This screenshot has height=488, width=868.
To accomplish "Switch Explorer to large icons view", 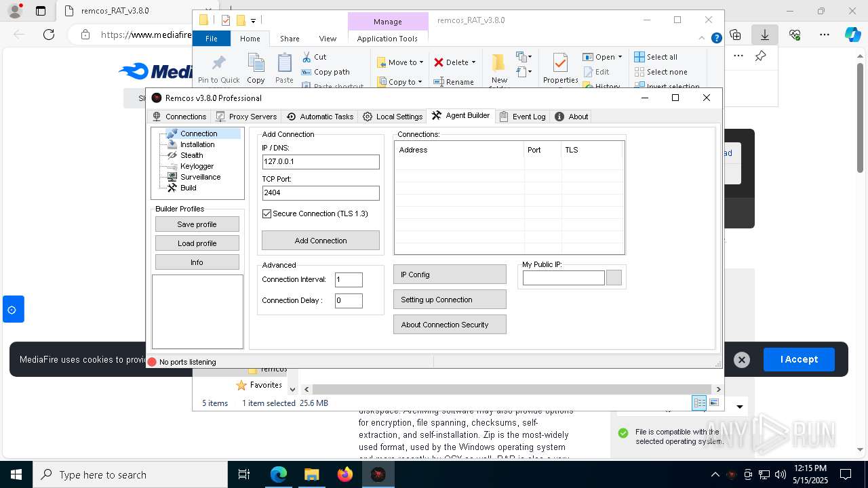I will (x=713, y=403).
